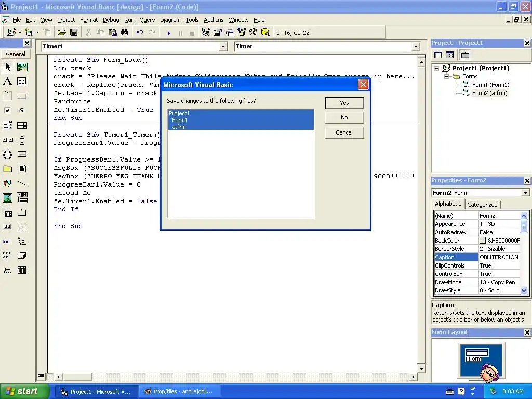
Task: Switch to /tmp/files taskbar window
Action: tap(180, 391)
